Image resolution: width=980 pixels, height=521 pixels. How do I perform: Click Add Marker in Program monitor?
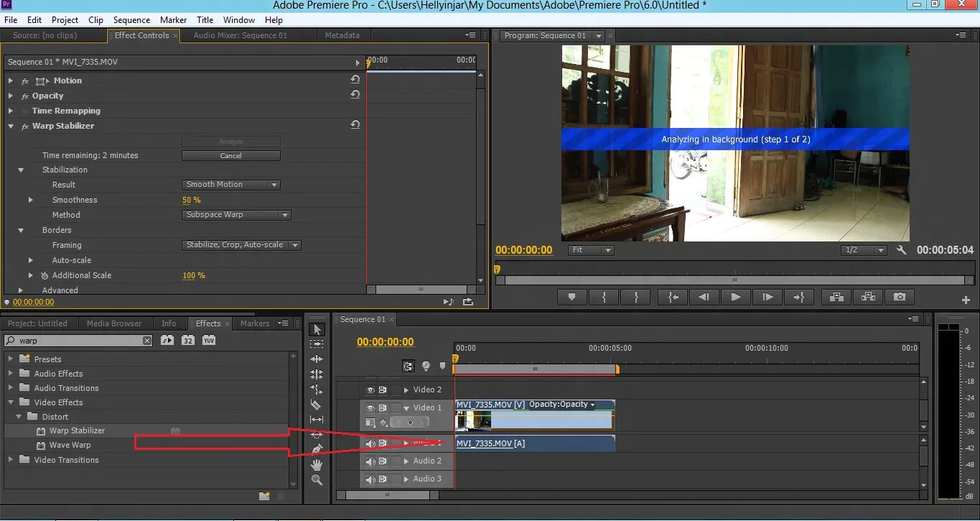point(571,297)
